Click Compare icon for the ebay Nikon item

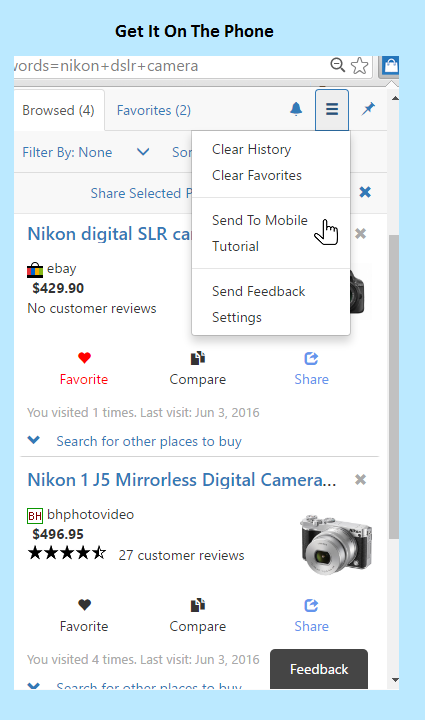click(x=197, y=369)
